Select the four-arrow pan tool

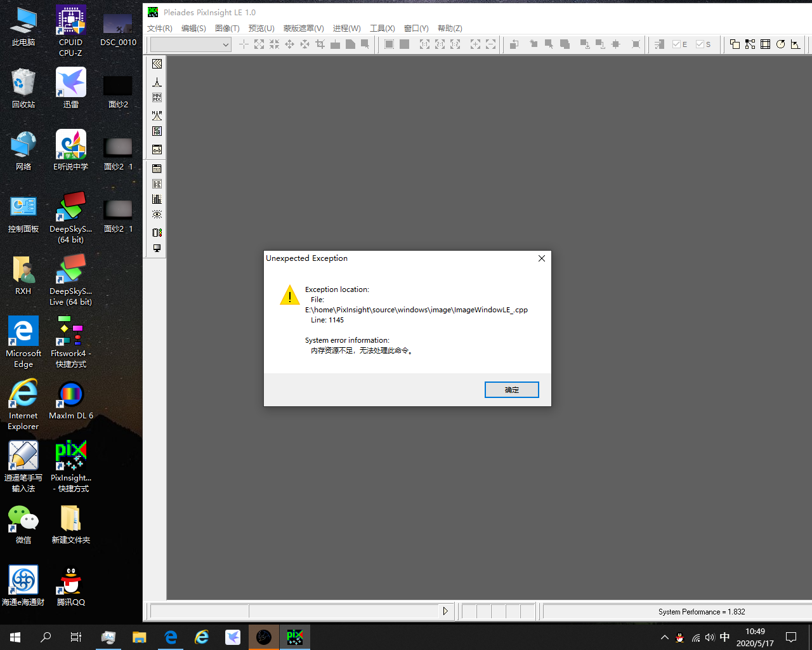coord(289,44)
